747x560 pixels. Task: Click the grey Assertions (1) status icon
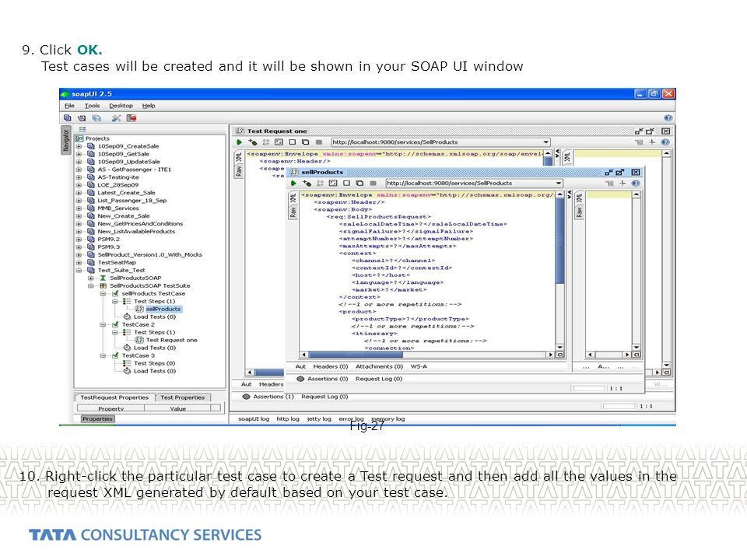pyautogui.click(x=247, y=397)
